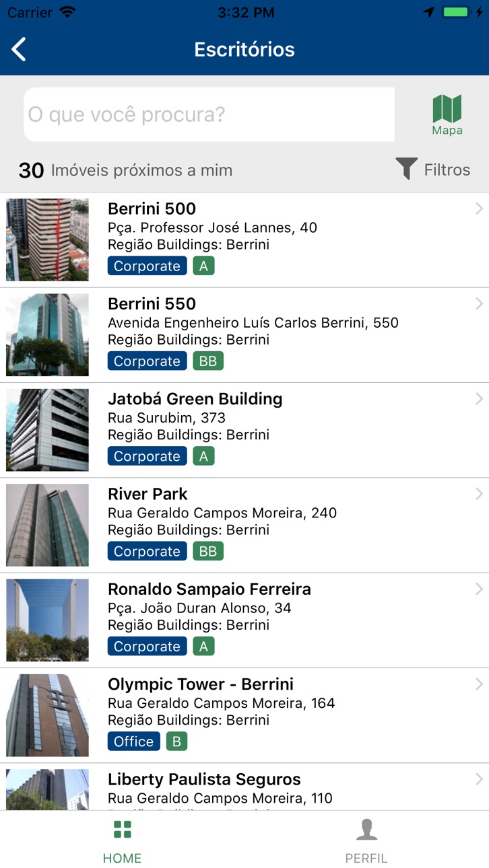The image size is (489, 868).
Task: Check the battery indicator in the status bar
Action: (x=455, y=12)
